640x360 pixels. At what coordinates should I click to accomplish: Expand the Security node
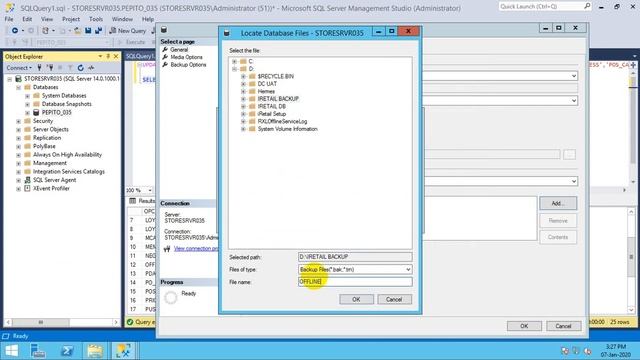coord(18,121)
